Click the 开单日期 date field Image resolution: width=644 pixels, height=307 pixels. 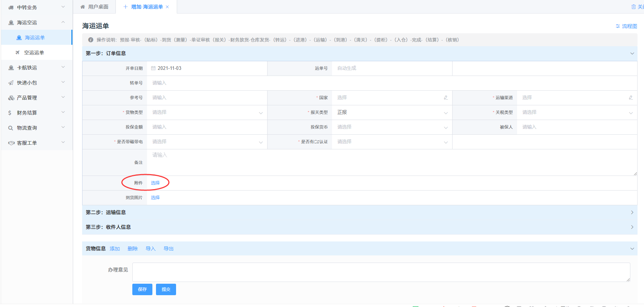click(x=207, y=68)
